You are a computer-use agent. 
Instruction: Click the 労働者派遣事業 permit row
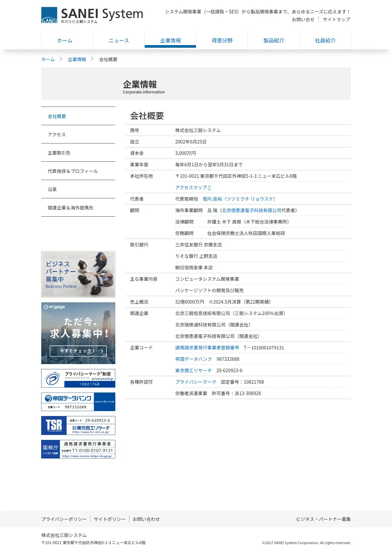point(218,393)
